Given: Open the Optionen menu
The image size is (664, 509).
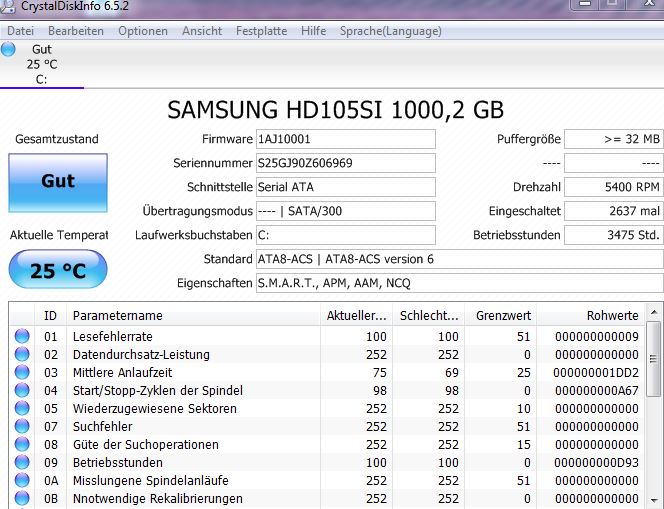Looking at the screenshot, I should (x=143, y=31).
